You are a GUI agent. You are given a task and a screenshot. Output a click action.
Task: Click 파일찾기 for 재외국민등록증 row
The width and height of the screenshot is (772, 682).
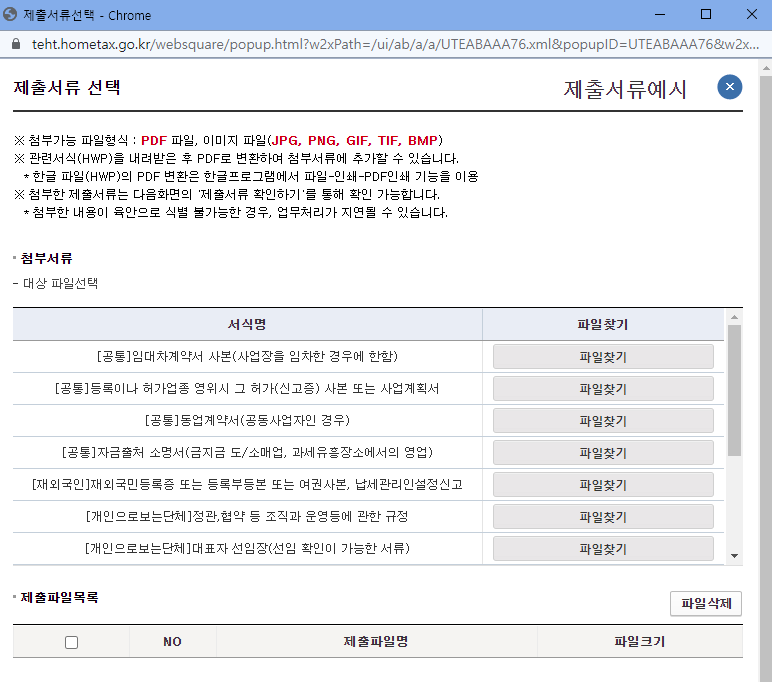(603, 485)
